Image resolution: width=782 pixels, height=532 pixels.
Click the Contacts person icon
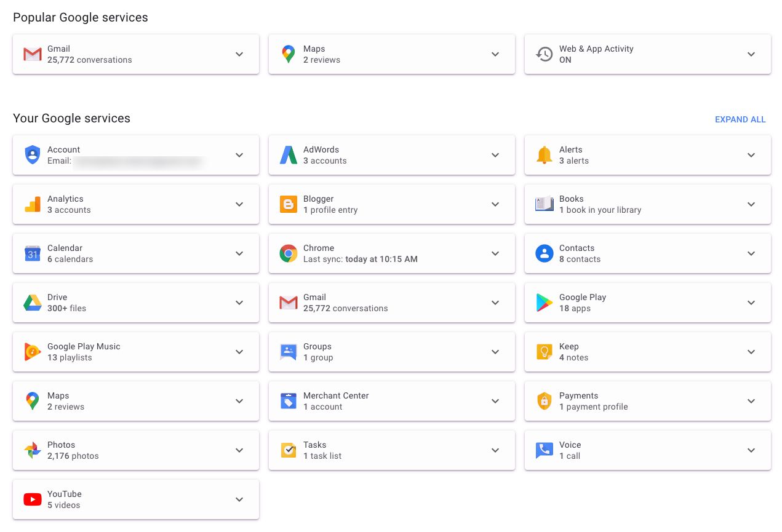[545, 253]
